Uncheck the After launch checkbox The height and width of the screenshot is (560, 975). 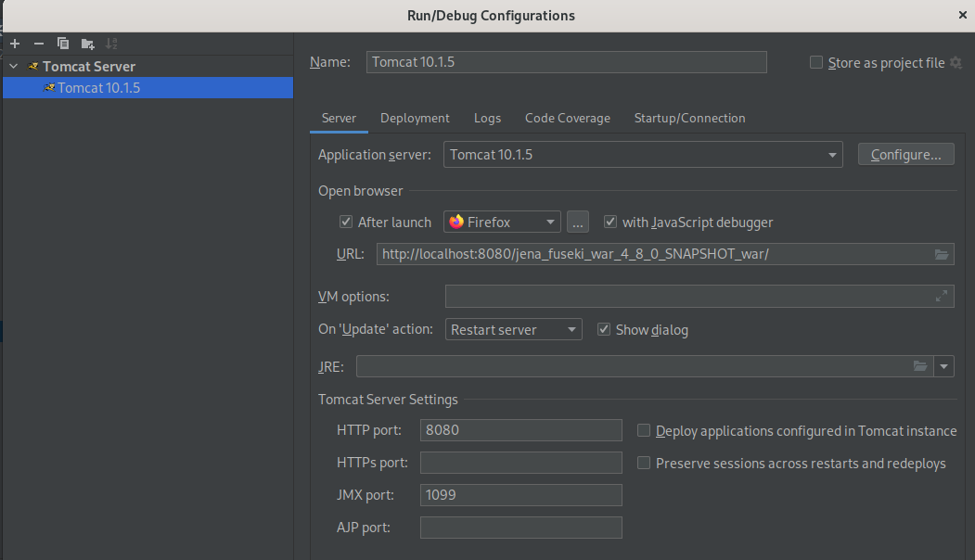[346, 223]
